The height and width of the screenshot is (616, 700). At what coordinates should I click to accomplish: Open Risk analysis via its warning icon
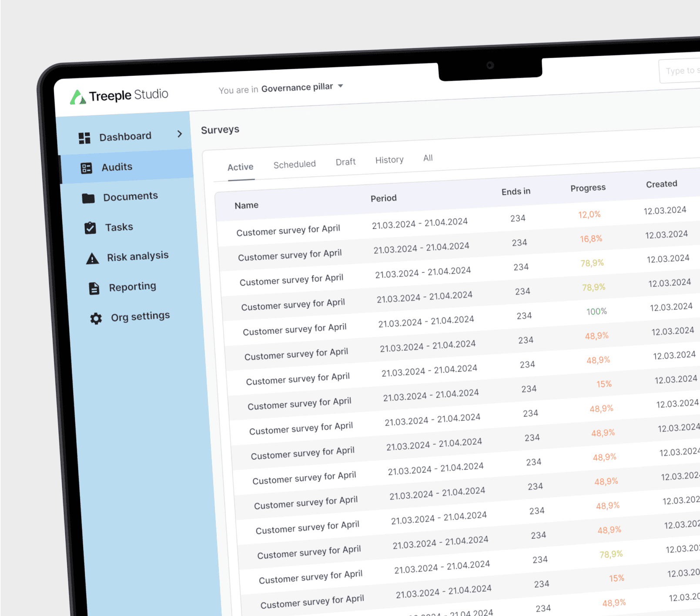pyautogui.click(x=92, y=256)
